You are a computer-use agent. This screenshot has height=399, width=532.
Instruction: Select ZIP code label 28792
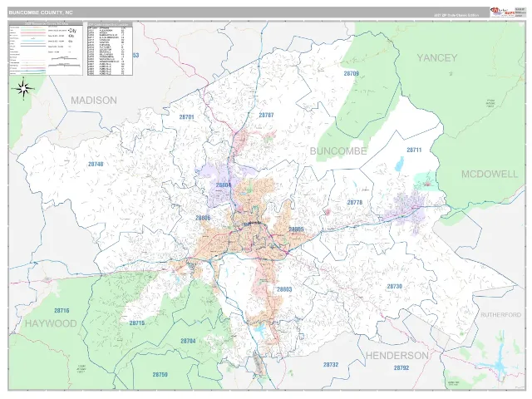(x=401, y=367)
